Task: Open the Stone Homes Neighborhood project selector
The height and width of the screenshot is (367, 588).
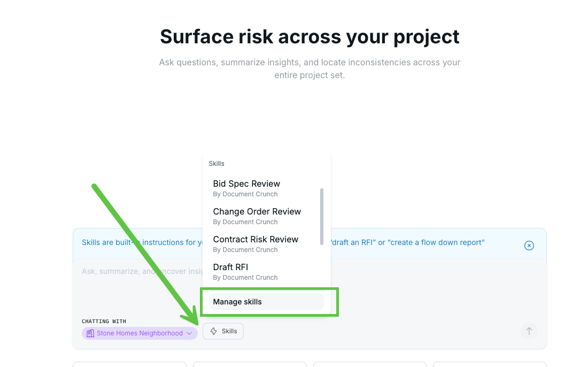Action: (140, 333)
